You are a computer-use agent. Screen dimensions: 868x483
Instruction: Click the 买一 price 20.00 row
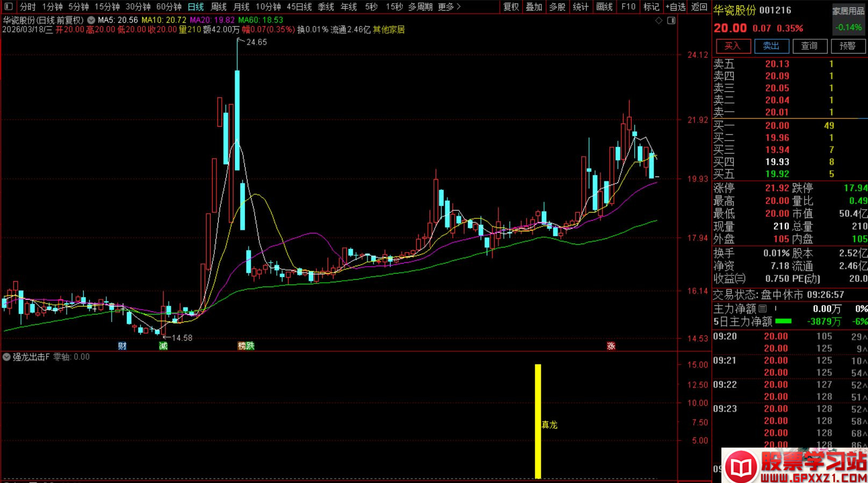click(790, 126)
